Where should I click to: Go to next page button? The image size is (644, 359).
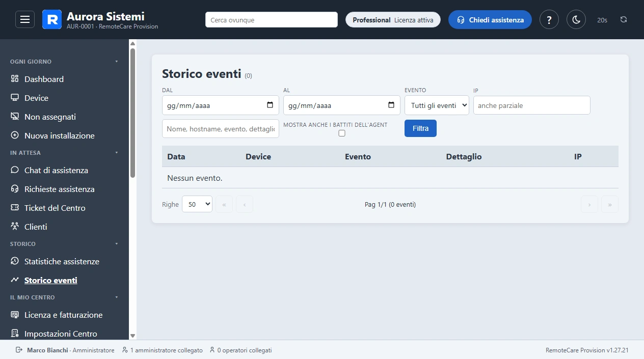[x=589, y=204]
